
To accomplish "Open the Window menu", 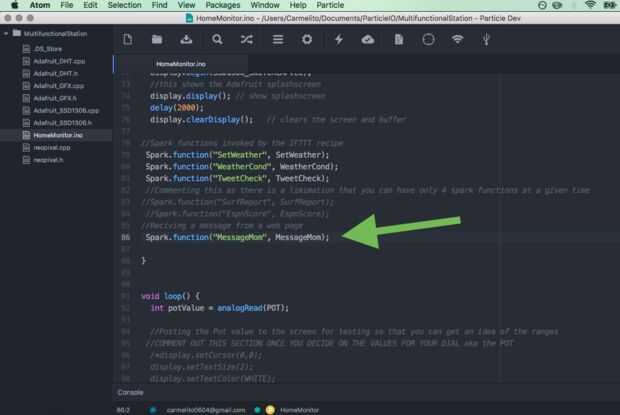I will (265, 5).
